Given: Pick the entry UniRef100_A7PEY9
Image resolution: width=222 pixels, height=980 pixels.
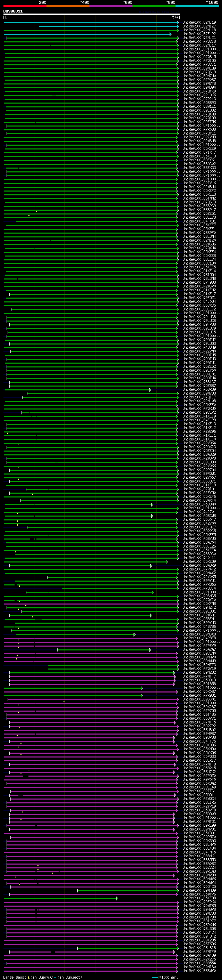Looking at the screenshot, I should 199,645.
